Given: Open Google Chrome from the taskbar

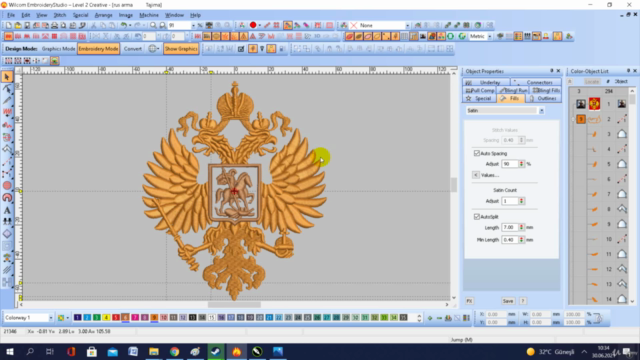Looking at the screenshot, I should (x=174, y=351).
